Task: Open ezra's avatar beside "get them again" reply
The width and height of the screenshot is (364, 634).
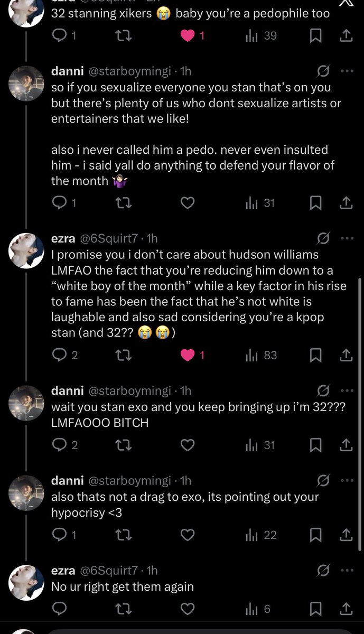Action: 26,584
